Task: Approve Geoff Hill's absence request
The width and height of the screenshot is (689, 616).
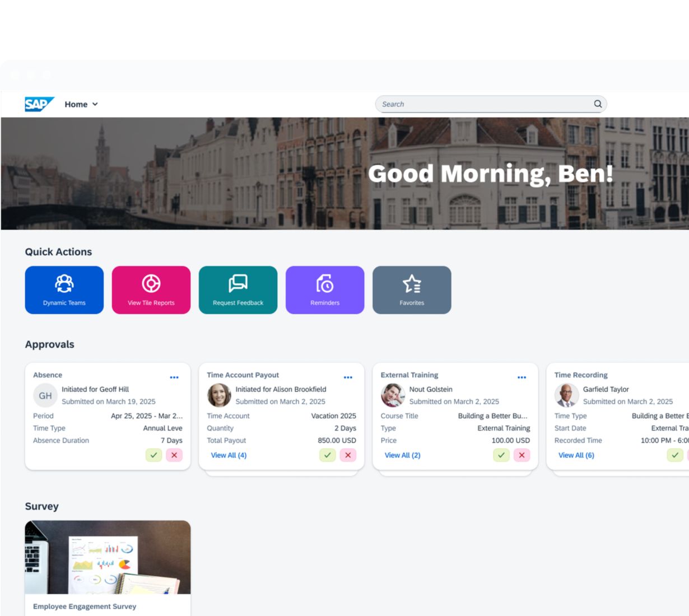Action: [x=153, y=455]
